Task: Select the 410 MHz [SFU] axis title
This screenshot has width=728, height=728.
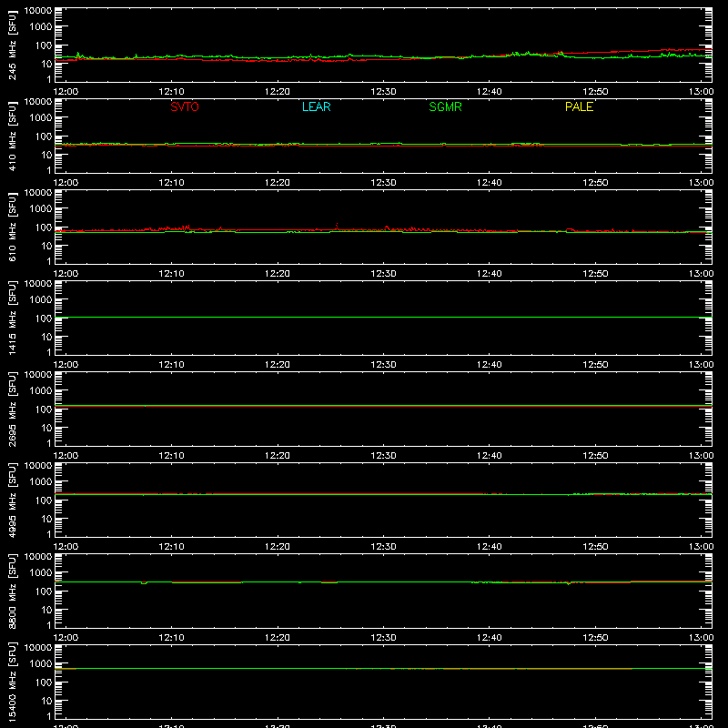Action: tap(12, 136)
